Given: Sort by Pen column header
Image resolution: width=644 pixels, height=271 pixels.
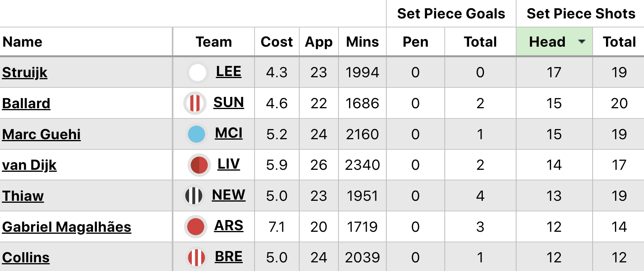Looking at the screenshot, I should pyautogui.click(x=415, y=42).
